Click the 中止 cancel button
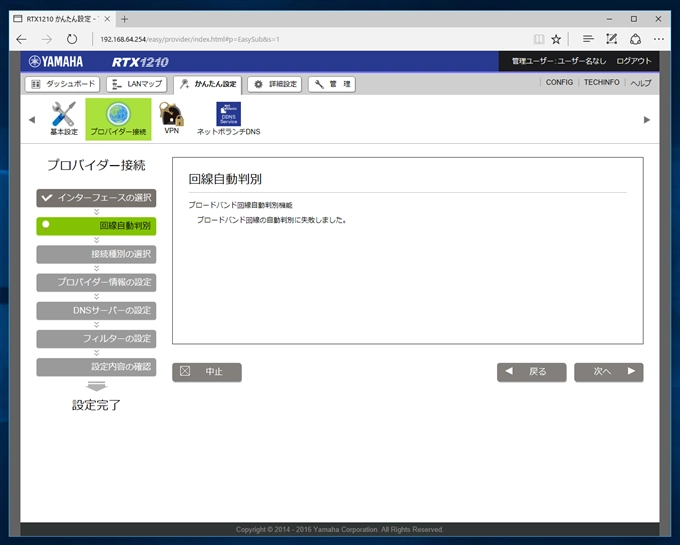 [x=207, y=372]
